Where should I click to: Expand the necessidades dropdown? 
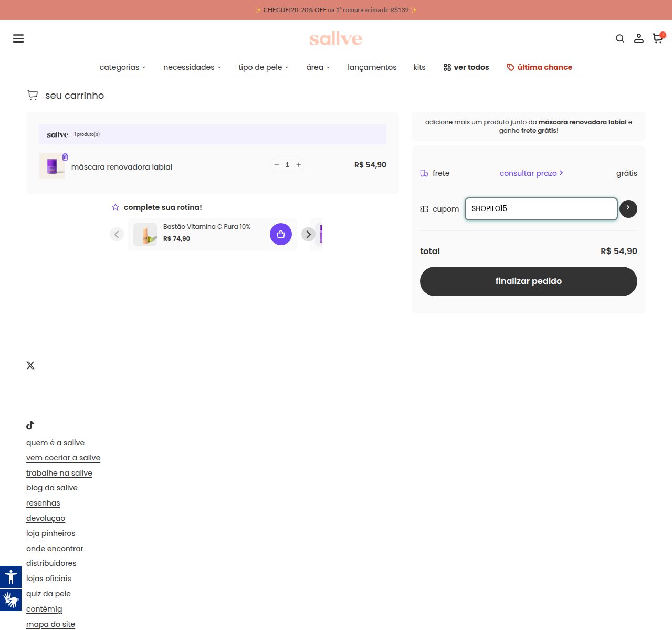coord(192,67)
